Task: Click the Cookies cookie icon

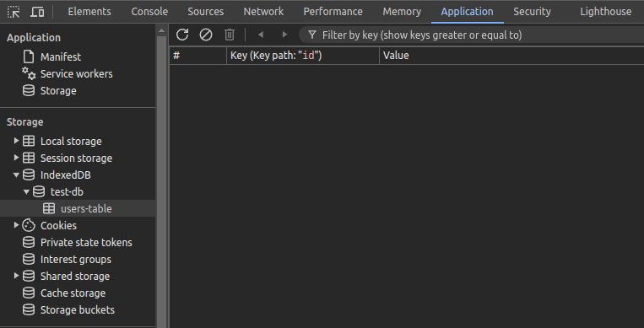Action: click(29, 225)
